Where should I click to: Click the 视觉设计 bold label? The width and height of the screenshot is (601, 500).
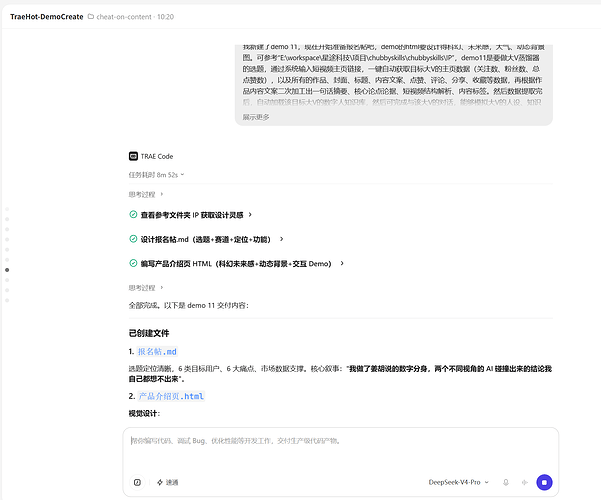[x=144, y=413]
